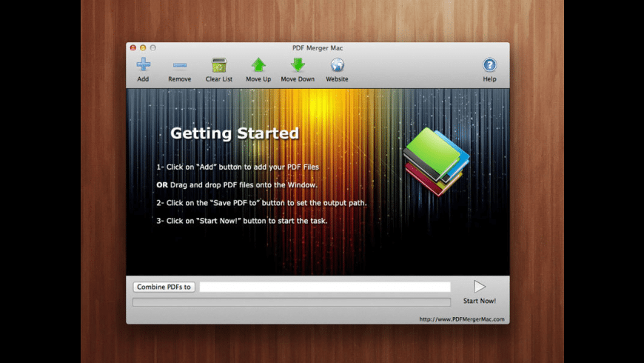This screenshot has height=363, width=644.
Task: Minimize the window with the yellow button
Action: click(143, 48)
